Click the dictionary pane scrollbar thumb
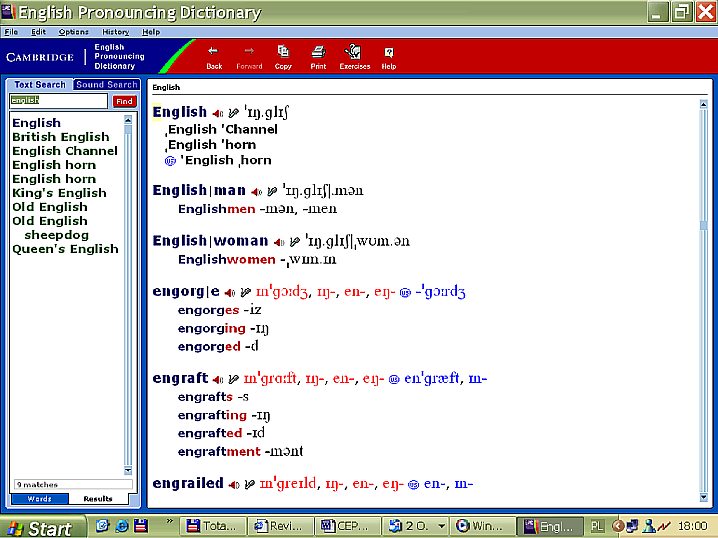The image size is (718, 538). (704, 225)
